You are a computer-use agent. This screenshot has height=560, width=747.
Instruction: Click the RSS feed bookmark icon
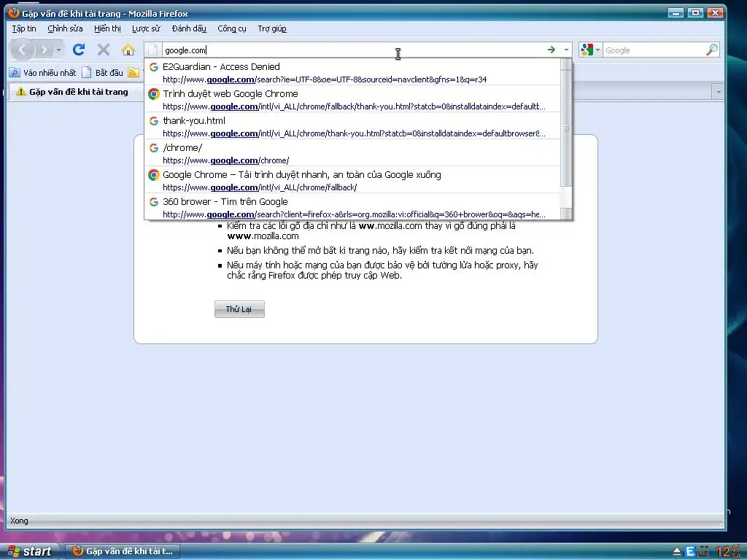coord(133,72)
